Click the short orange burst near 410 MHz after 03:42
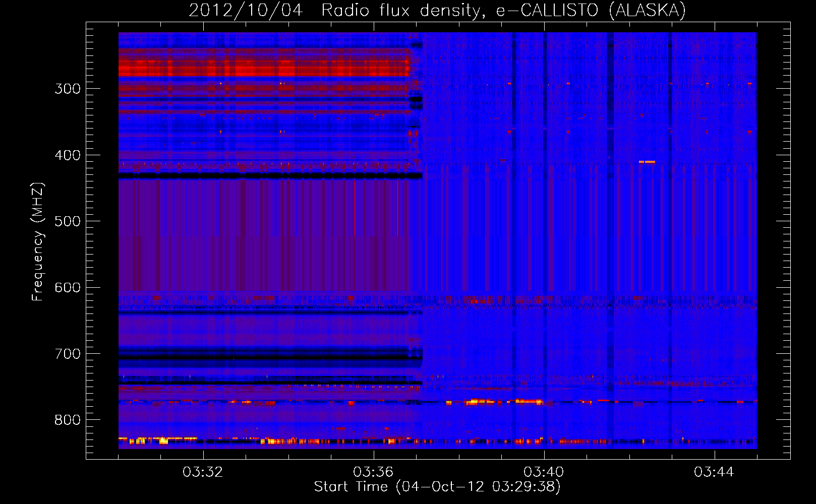The width and height of the screenshot is (816, 504). pos(647,162)
